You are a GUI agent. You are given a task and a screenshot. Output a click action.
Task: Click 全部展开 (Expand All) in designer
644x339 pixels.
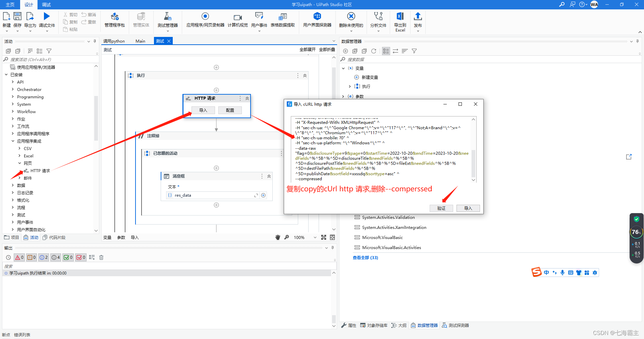[308, 49]
